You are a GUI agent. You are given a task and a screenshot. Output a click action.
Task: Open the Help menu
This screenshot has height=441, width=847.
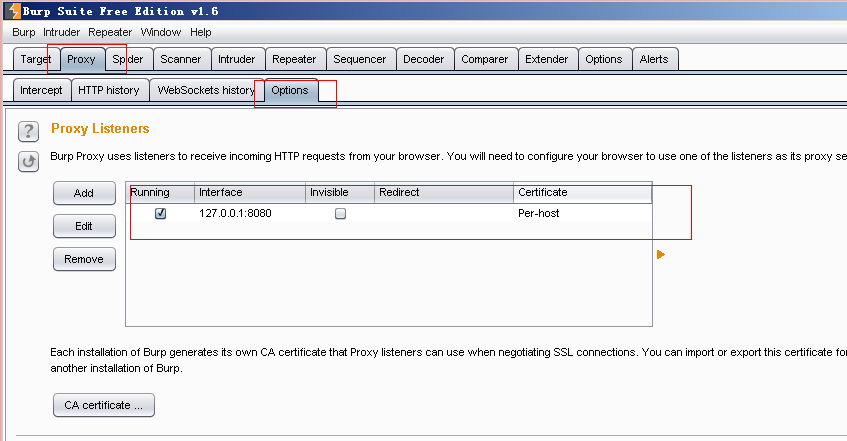coord(200,32)
